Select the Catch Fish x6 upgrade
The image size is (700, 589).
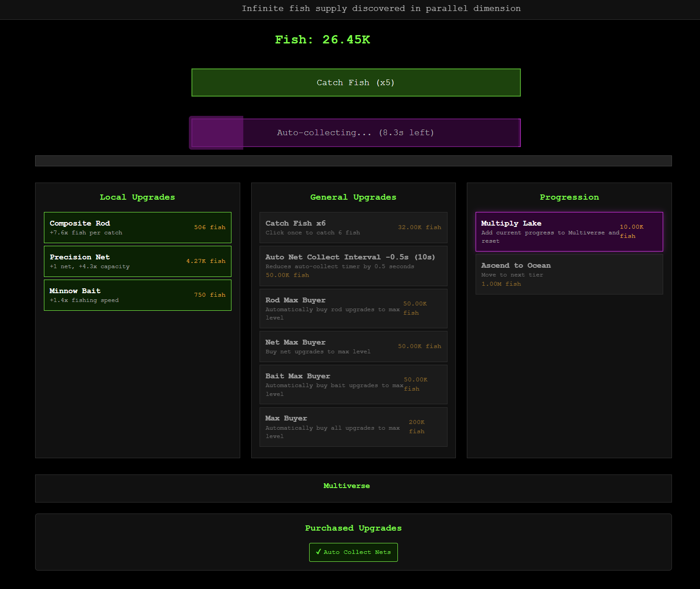tap(353, 227)
